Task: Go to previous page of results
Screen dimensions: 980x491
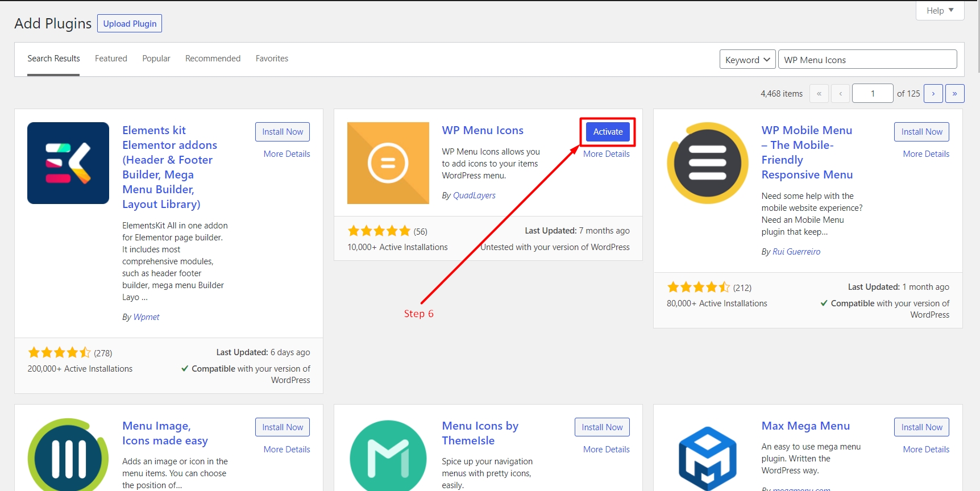Action: point(840,93)
